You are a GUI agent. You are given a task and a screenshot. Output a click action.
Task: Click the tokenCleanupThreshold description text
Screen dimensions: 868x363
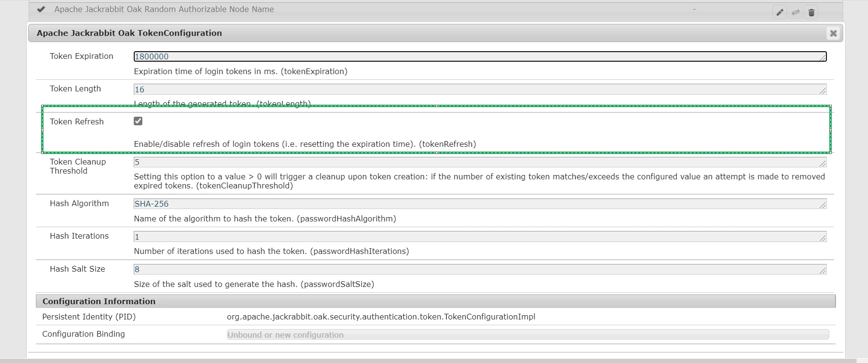[x=479, y=181]
